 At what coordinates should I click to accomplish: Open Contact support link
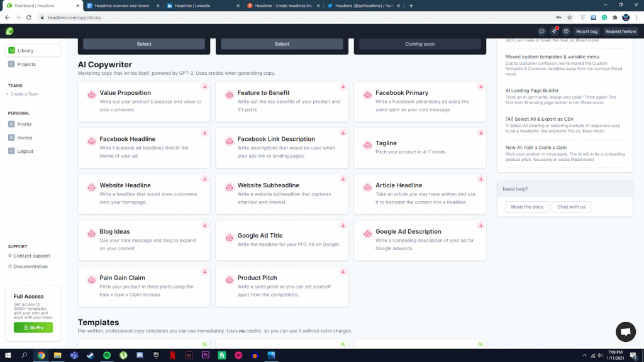[x=30, y=256]
